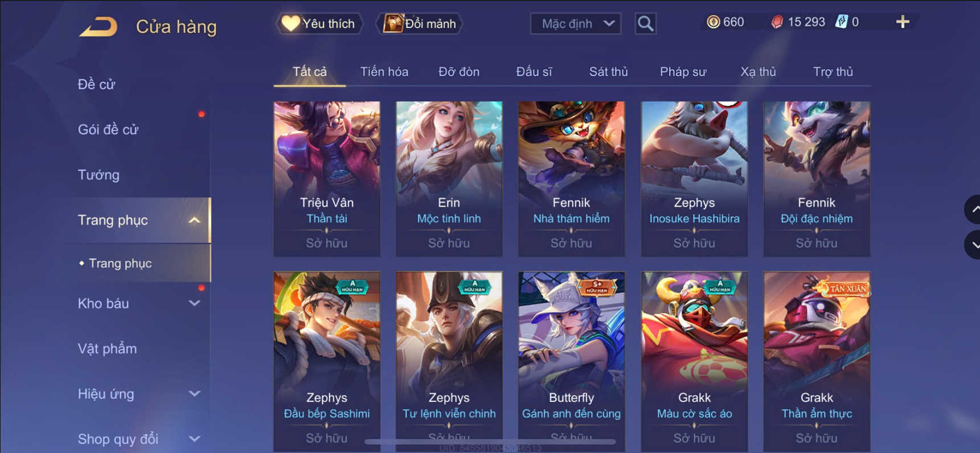Tap the plus icon to add currency
Screen dimensions: 980x453
tap(903, 22)
